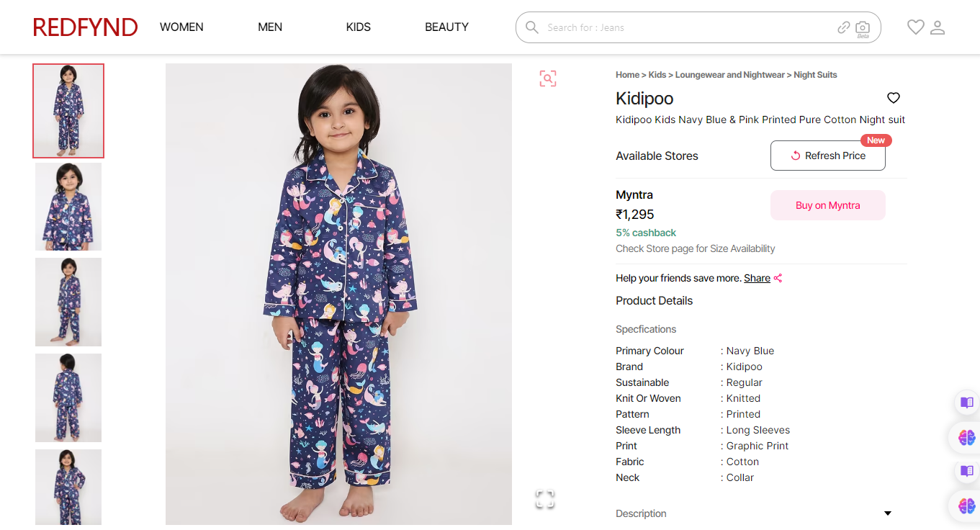Viewport: 980px width, 530px height.
Task: Open the KIDS menu
Action: coord(358,27)
